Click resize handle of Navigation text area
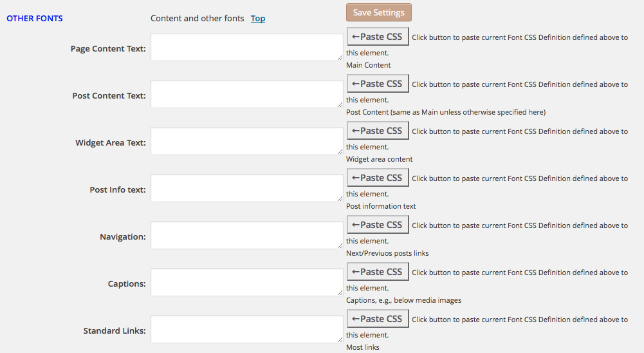The width and height of the screenshot is (644, 353). (340, 246)
